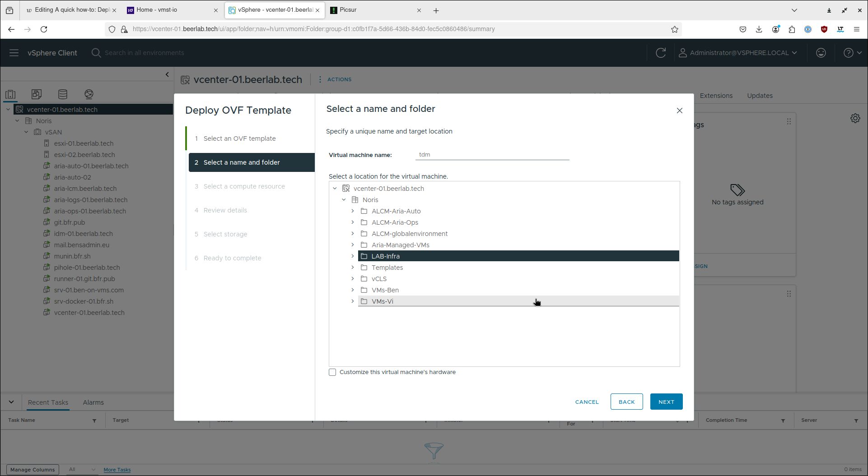868x476 pixels.
Task: Select pihole-01.beerlab.tech in inventory
Action: [x=87, y=268]
